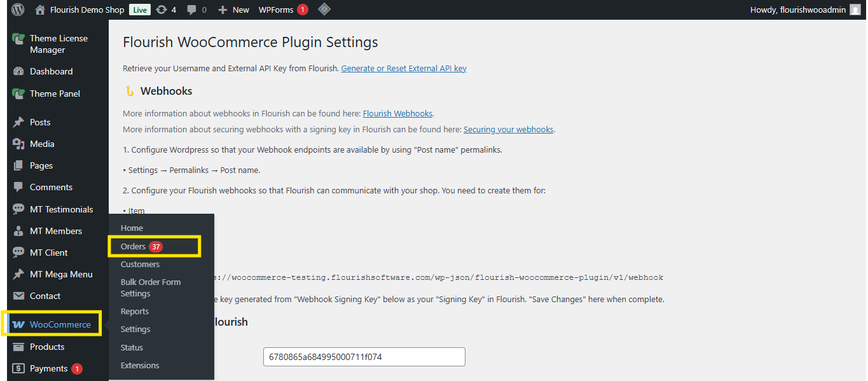Open Status in the WooCommerce submenu
This screenshot has width=868, height=381.
132,347
